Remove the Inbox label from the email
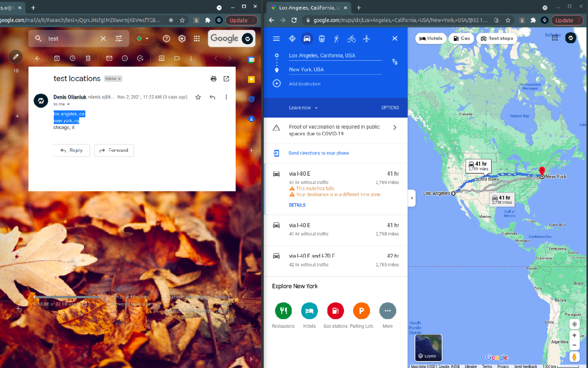 (119, 79)
